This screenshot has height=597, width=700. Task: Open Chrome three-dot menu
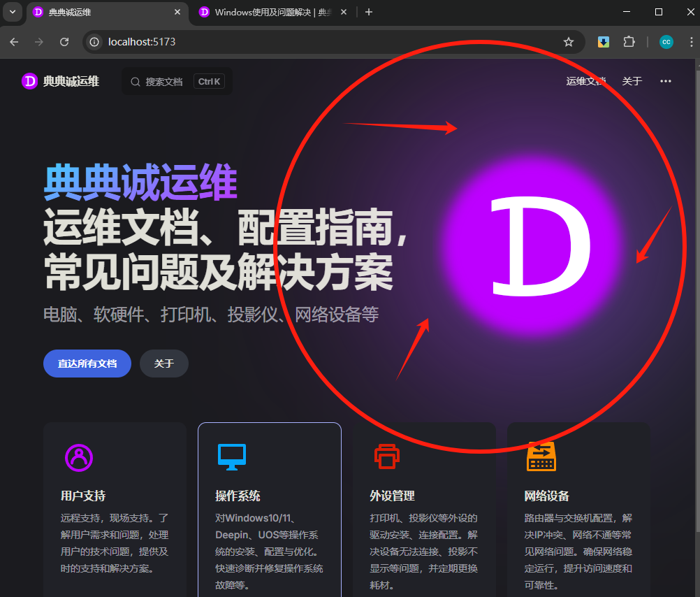click(691, 42)
